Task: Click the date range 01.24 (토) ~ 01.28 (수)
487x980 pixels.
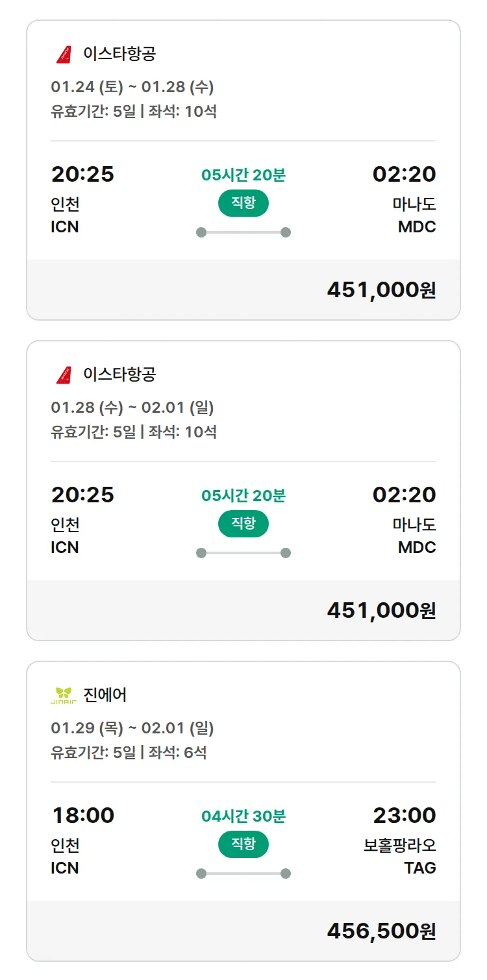Action: [x=132, y=87]
